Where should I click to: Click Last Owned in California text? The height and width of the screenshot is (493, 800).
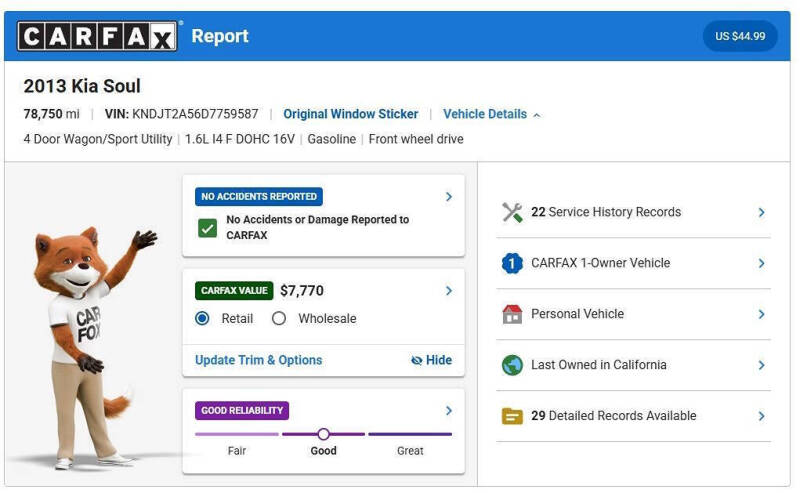599,365
